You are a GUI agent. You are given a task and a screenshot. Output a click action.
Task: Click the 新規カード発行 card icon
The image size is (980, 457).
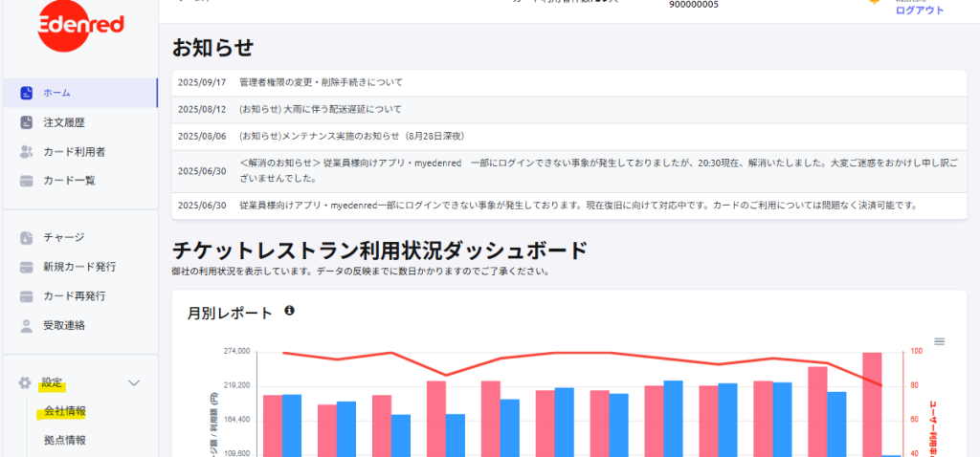26,267
